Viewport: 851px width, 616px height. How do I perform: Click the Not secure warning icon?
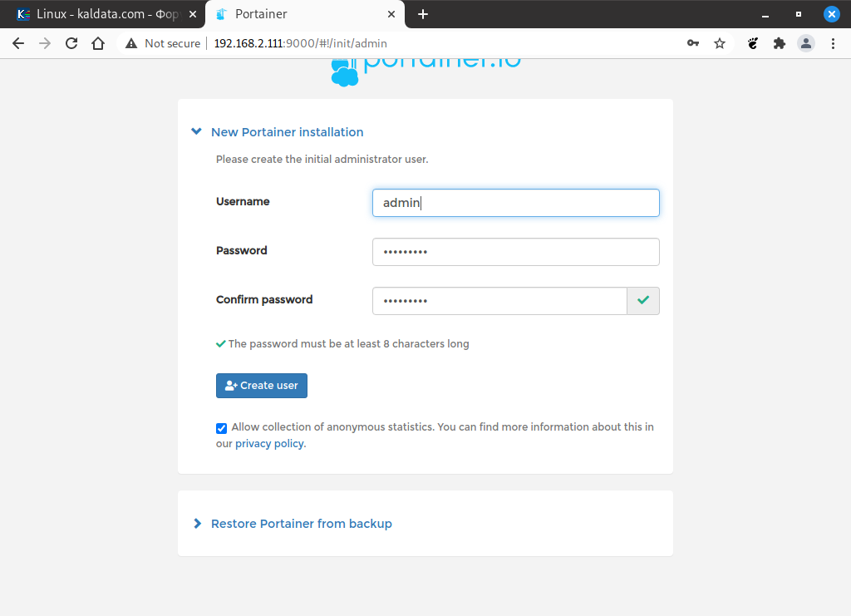[131, 43]
